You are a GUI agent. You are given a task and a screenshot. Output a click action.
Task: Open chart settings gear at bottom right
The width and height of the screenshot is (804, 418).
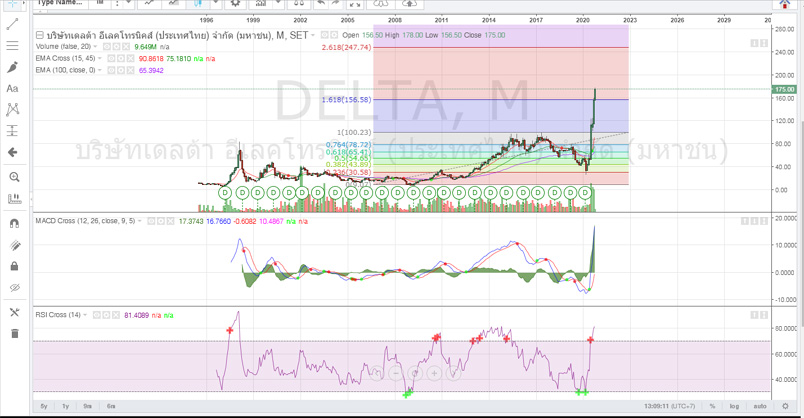pyautogui.click(x=785, y=406)
